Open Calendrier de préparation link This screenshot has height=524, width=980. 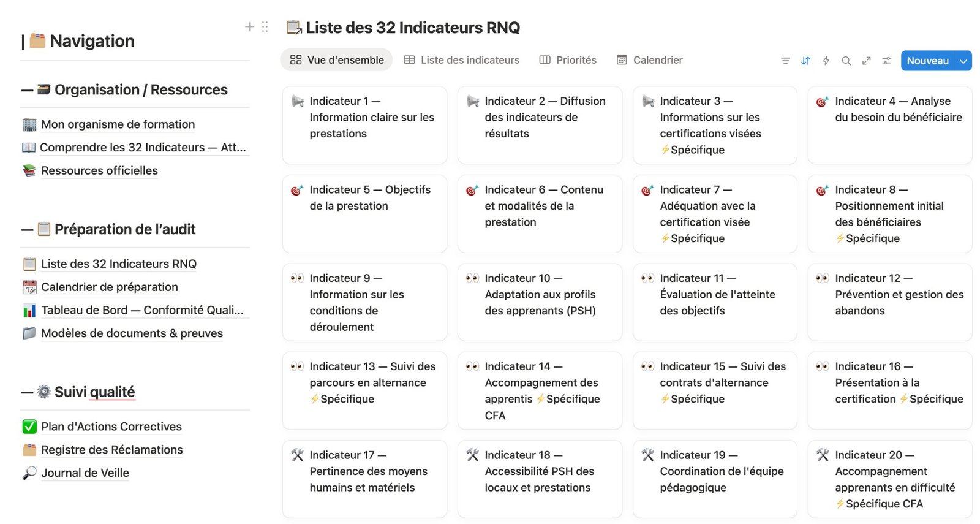[109, 287]
